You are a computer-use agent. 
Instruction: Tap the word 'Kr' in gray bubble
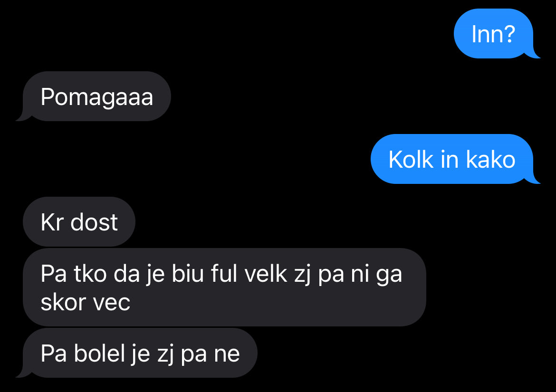point(52,222)
